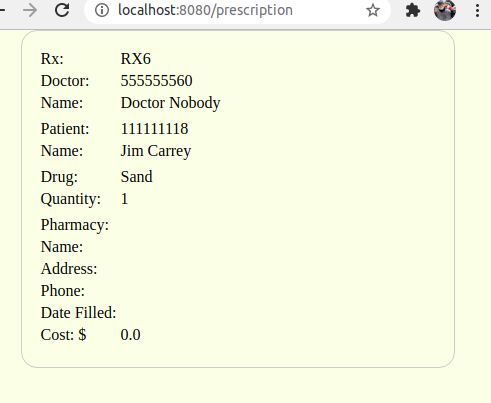The height and width of the screenshot is (403, 491).
Task: Click the forward navigation arrow
Action: point(30,10)
